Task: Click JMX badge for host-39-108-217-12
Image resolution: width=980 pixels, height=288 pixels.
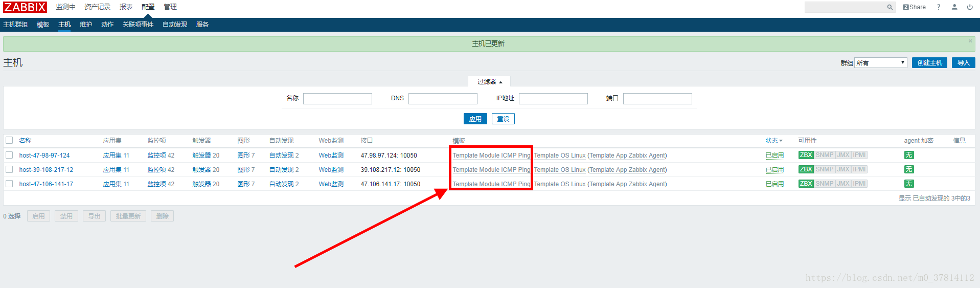Action: tap(844, 169)
